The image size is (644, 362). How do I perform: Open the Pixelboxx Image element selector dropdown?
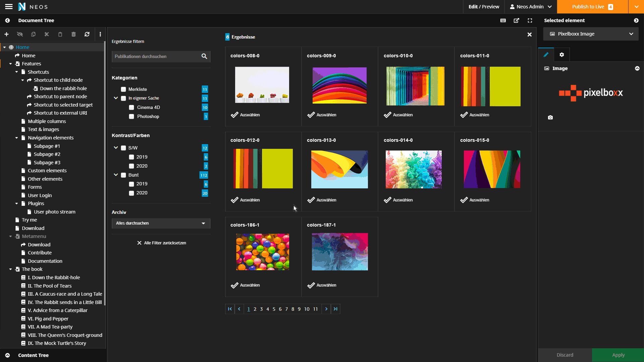(591, 34)
